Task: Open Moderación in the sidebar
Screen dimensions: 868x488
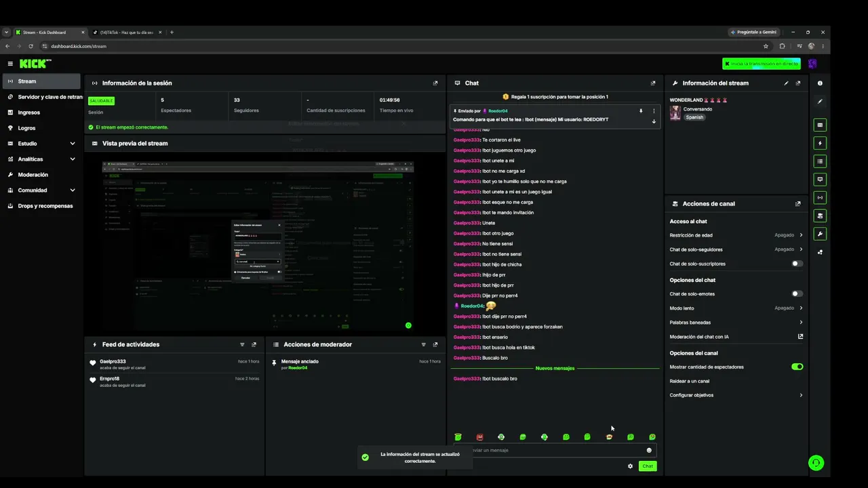Action: pyautogui.click(x=43, y=175)
